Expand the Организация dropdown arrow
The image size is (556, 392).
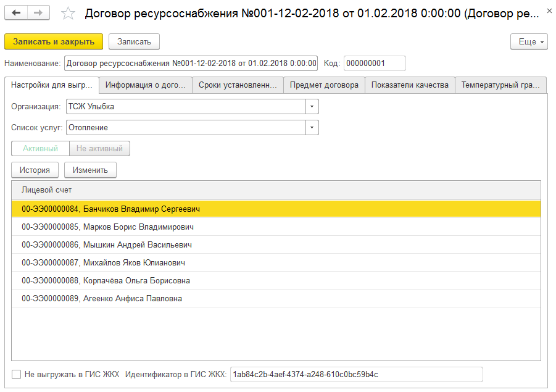click(312, 106)
